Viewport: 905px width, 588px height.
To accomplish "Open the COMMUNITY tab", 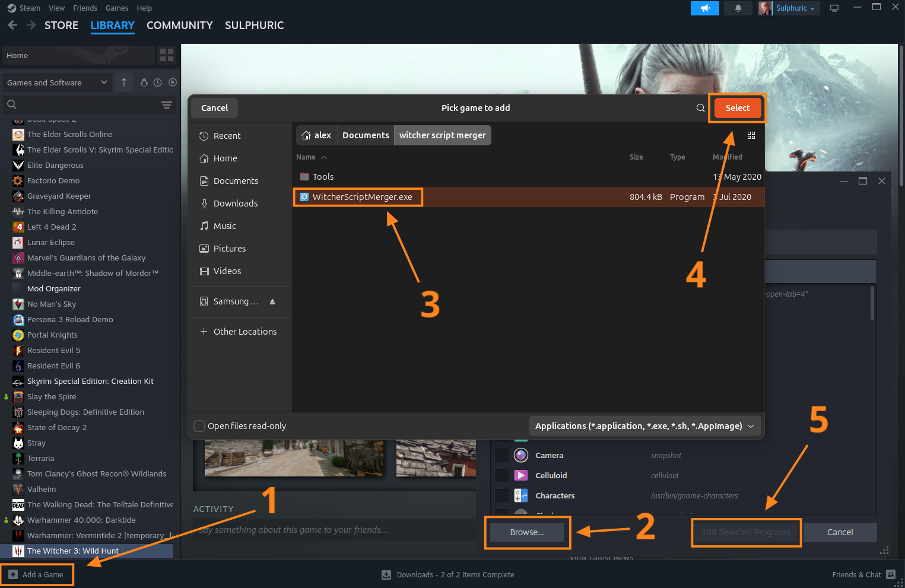I will pos(179,26).
